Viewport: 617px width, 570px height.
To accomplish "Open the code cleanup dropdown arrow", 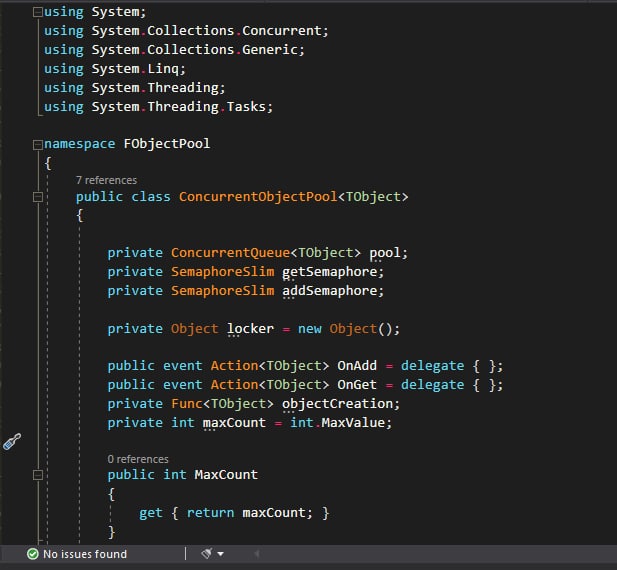I will (221, 554).
